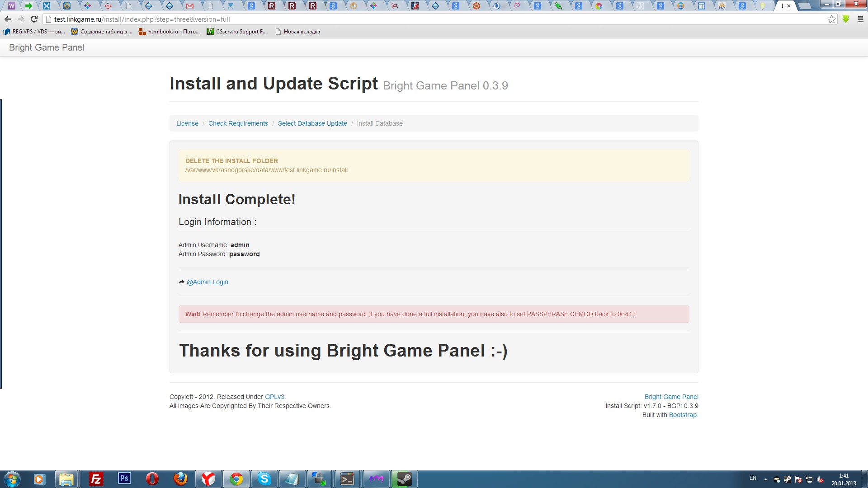
Task: Switch to the Ubuntu logo tab
Action: (476, 6)
